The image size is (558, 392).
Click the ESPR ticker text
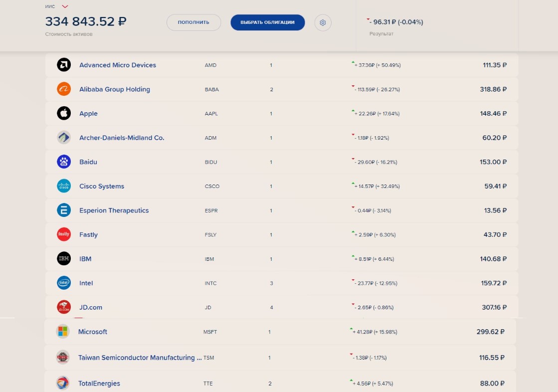pos(211,210)
